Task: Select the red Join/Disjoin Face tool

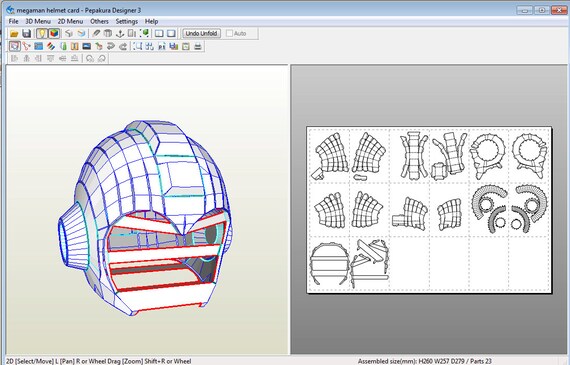Action: (26, 46)
